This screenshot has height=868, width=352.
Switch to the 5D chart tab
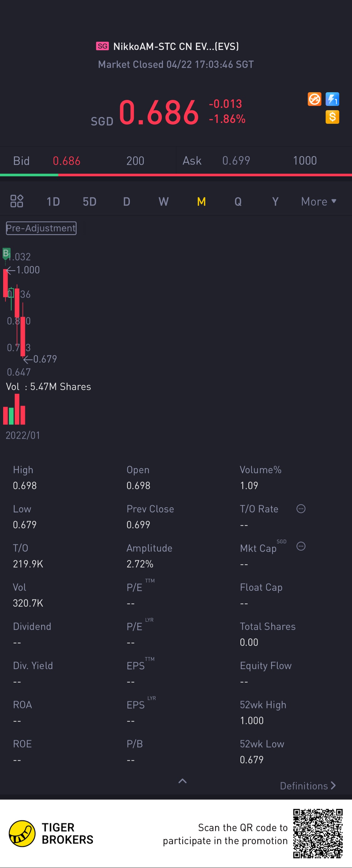pos(89,201)
